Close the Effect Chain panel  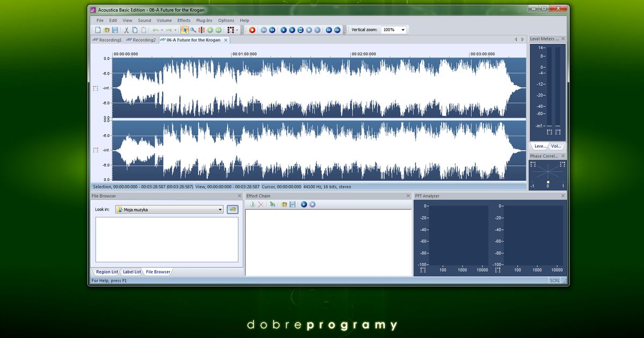click(x=408, y=196)
